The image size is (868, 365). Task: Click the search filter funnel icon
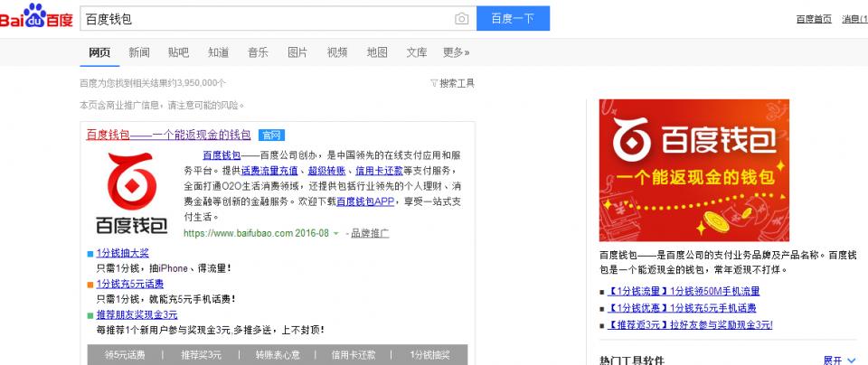click(434, 83)
